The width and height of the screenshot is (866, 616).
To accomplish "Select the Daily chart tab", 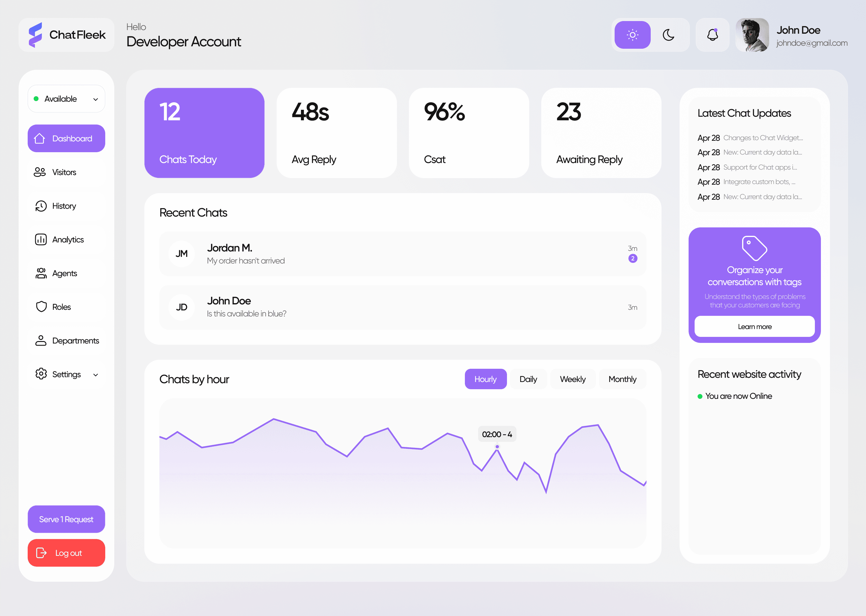I will [x=528, y=379].
